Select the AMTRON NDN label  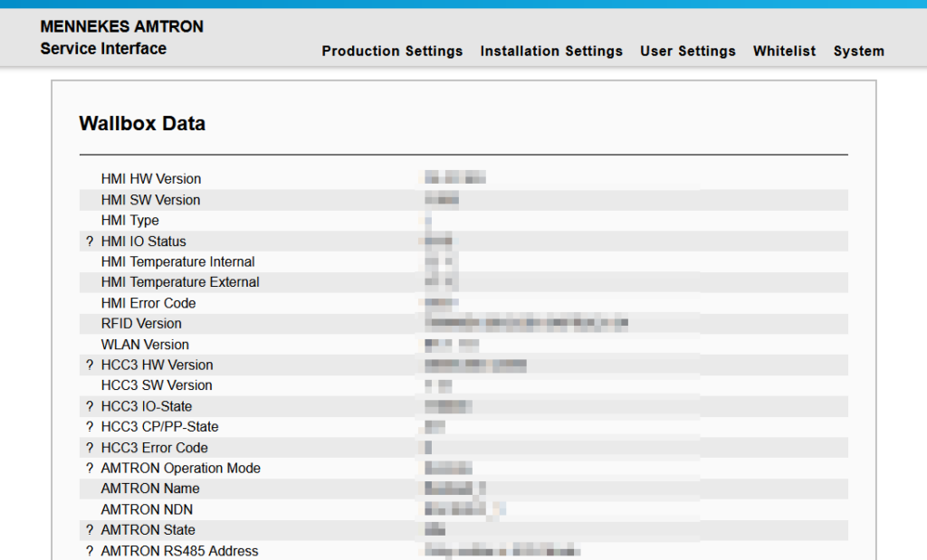[147, 509]
